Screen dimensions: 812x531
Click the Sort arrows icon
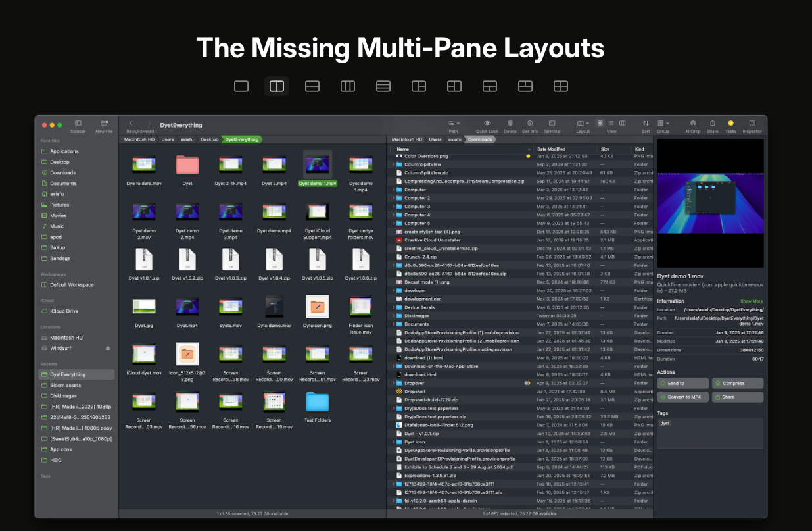pyautogui.click(x=646, y=123)
